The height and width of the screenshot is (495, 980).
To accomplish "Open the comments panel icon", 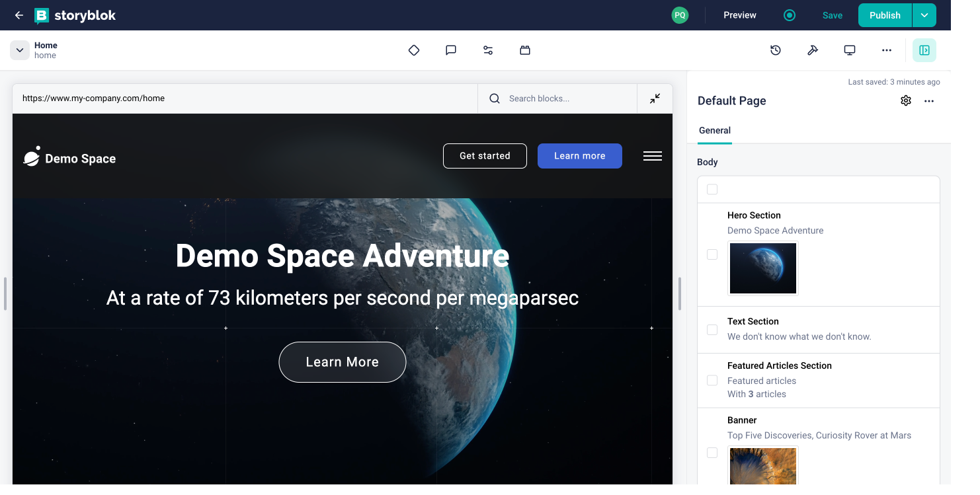I will point(450,50).
